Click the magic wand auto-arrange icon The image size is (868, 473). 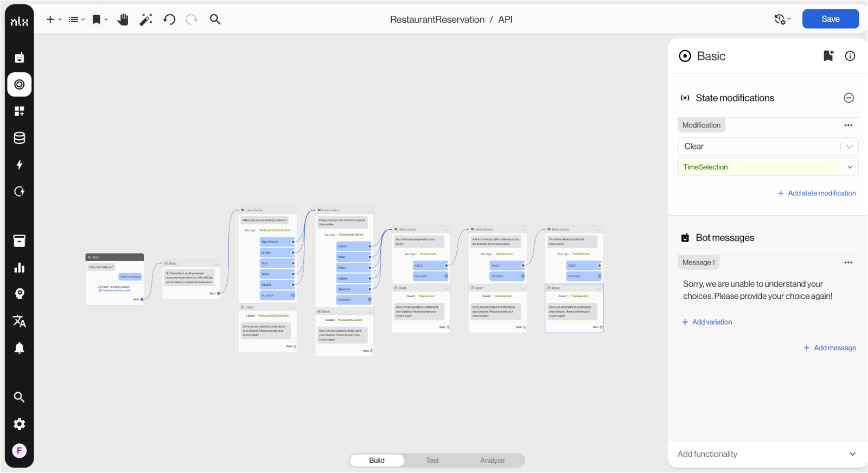coord(146,20)
